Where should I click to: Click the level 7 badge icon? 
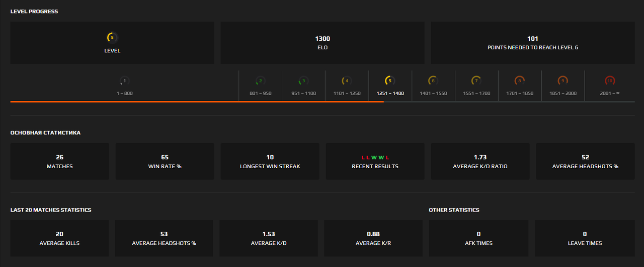(476, 81)
